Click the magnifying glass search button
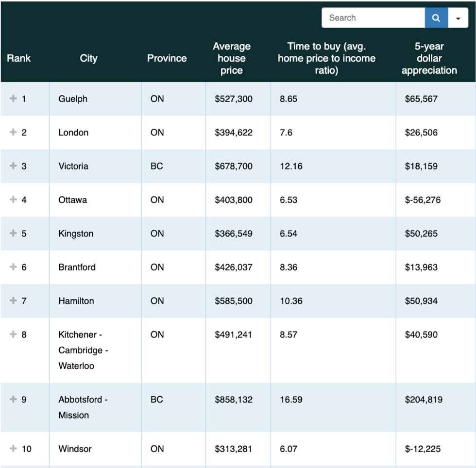The width and height of the screenshot is (476, 468). coord(436,18)
